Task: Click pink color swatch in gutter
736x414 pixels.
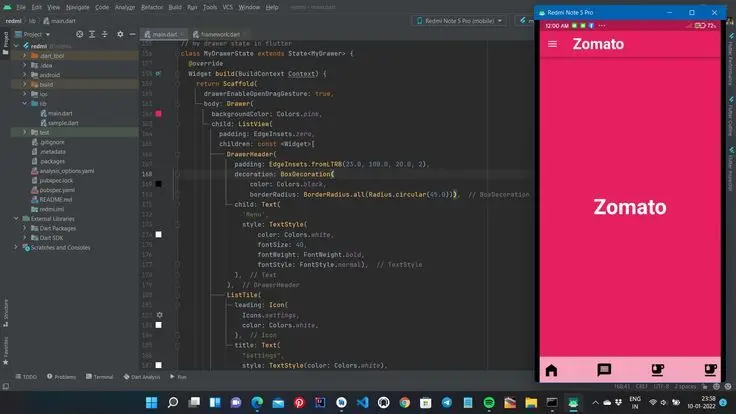Action: 159,114
